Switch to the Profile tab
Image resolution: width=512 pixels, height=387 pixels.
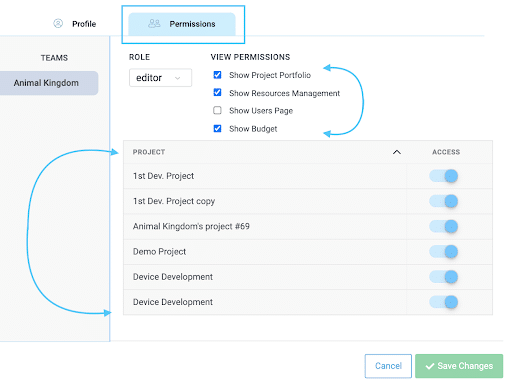click(x=75, y=24)
